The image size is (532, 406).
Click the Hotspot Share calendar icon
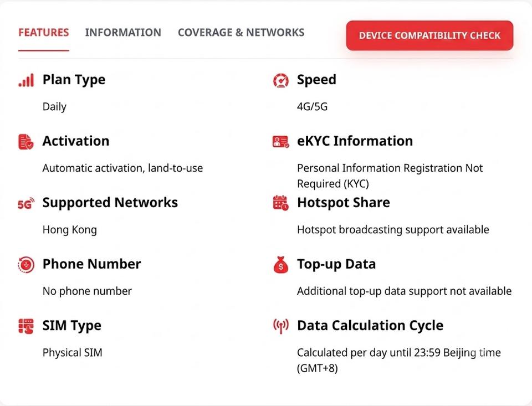pos(281,203)
